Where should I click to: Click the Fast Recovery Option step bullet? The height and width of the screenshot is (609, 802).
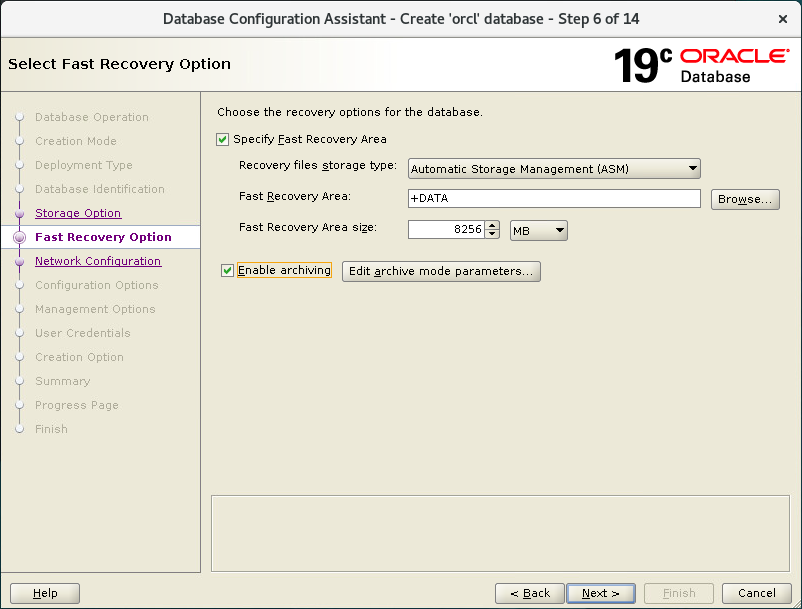(19, 237)
